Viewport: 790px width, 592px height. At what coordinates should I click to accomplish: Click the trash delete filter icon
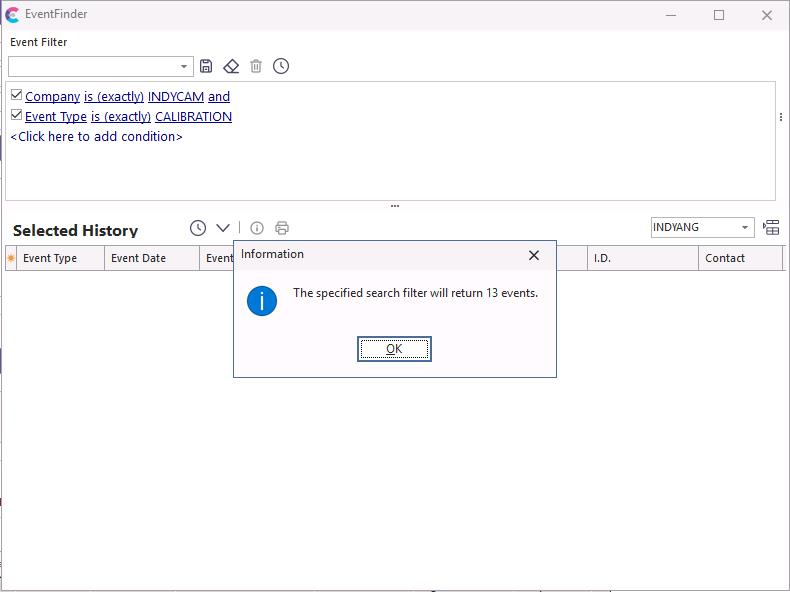[x=256, y=66]
